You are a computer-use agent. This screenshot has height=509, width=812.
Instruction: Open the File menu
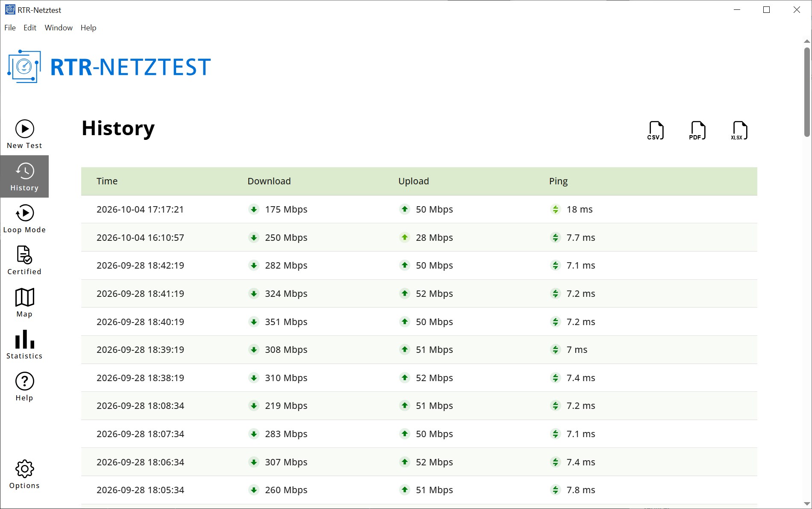tap(10, 27)
